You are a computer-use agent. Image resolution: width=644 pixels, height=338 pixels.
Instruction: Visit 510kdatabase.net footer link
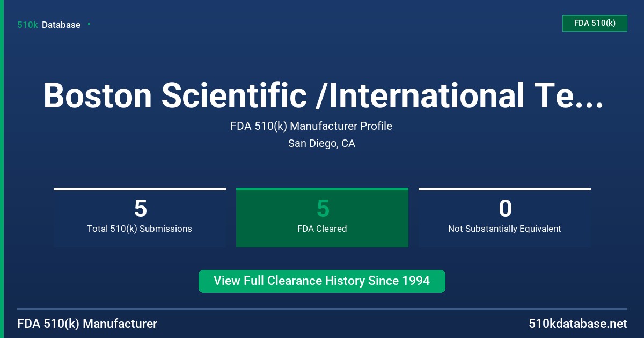[577, 324]
